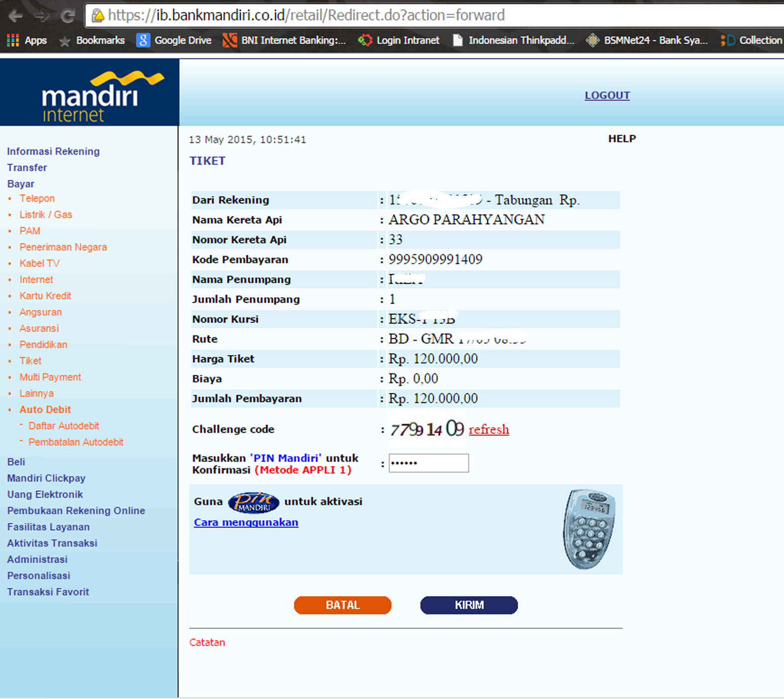Select Asuransi payment option
Image resolution: width=784 pixels, height=699 pixels.
click(x=39, y=329)
